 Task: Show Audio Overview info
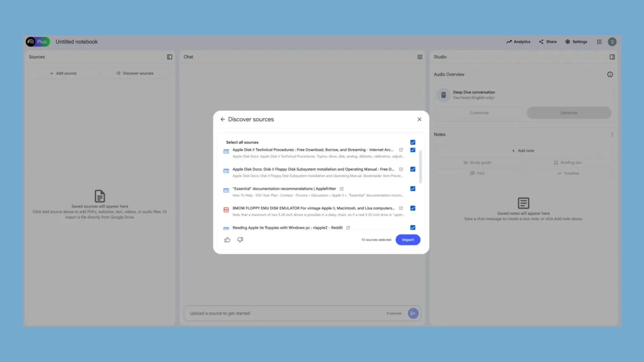tap(610, 74)
